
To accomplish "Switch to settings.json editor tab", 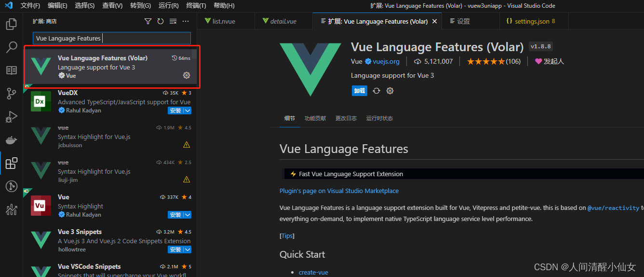I will tap(534, 21).
